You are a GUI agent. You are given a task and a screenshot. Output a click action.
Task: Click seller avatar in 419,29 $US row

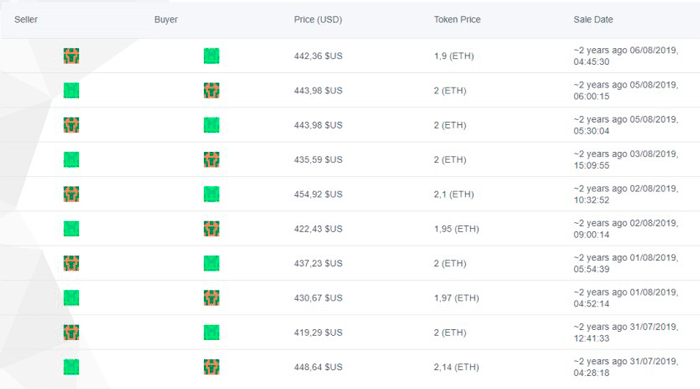tap(71, 332)
